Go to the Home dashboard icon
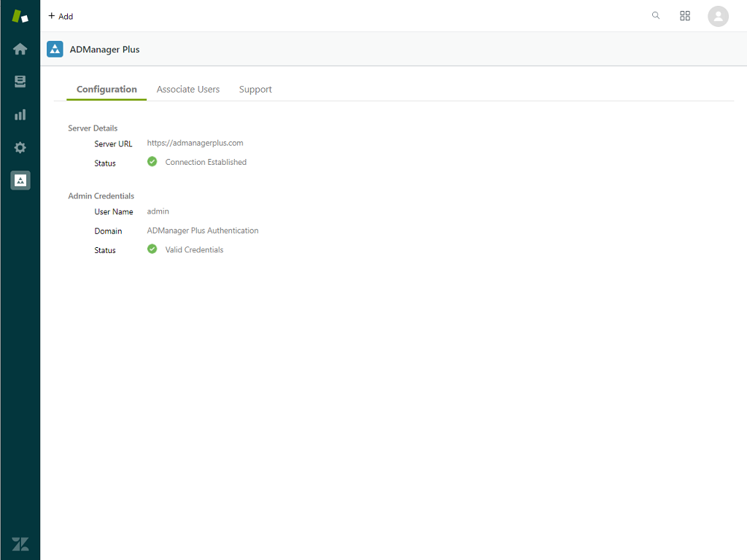 (x=20, y=49)
